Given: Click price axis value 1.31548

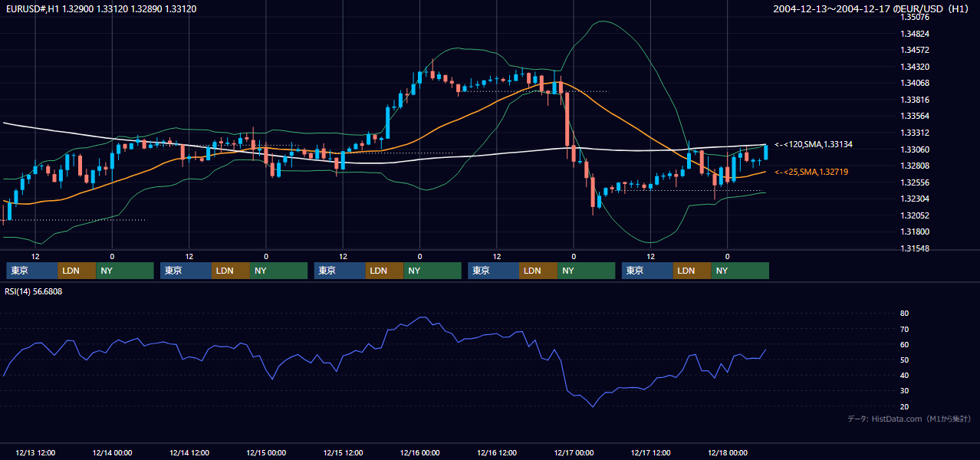Looking at the screenshot, I should tap(914, 248).
